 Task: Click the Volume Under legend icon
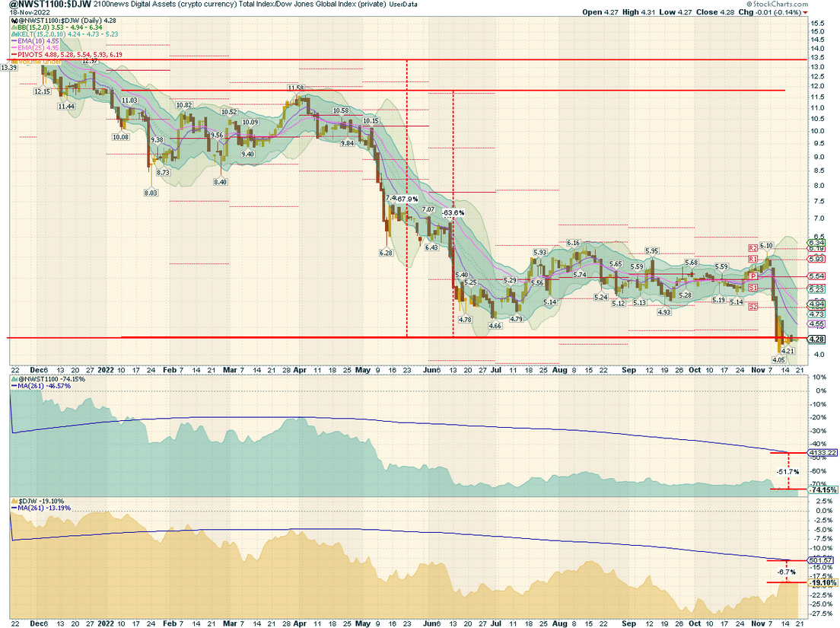(14, 62)
